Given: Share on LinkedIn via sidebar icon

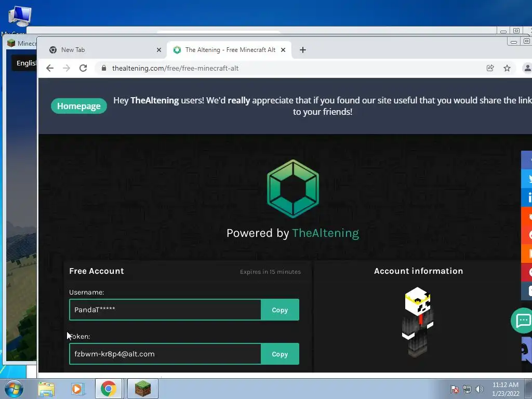Looking at the screenshot, I should 527,197.
